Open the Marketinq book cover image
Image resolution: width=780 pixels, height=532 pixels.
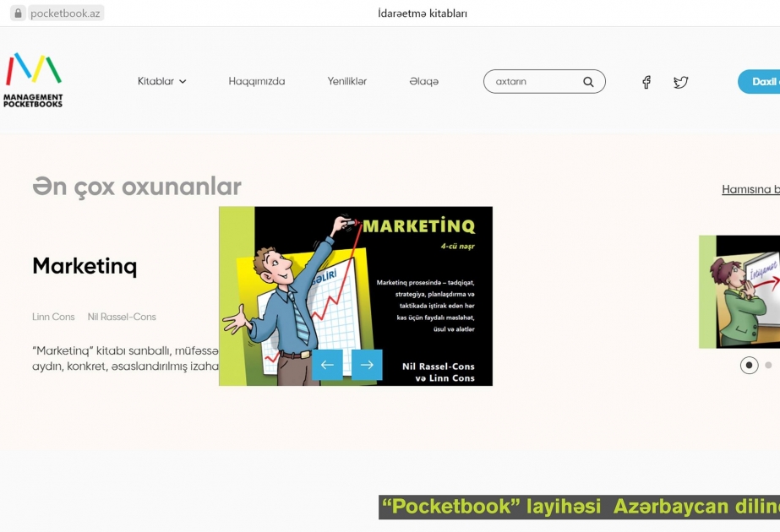356,296
